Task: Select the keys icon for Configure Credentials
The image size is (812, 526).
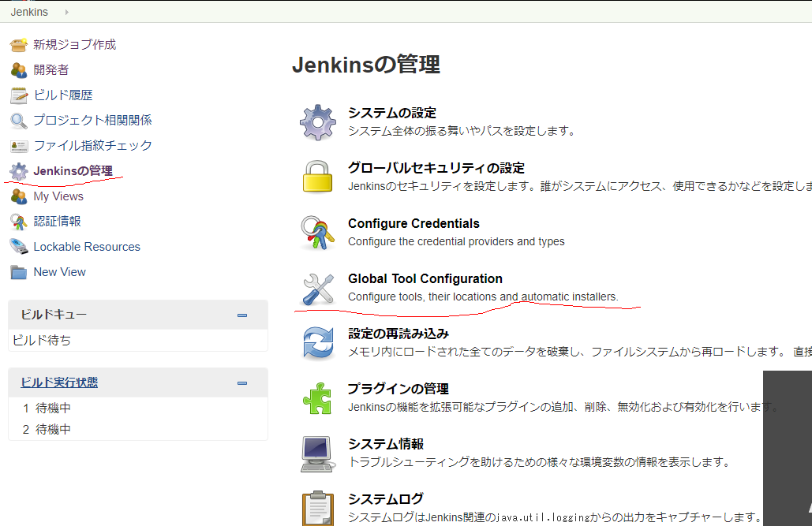Action: coord(317,232)
